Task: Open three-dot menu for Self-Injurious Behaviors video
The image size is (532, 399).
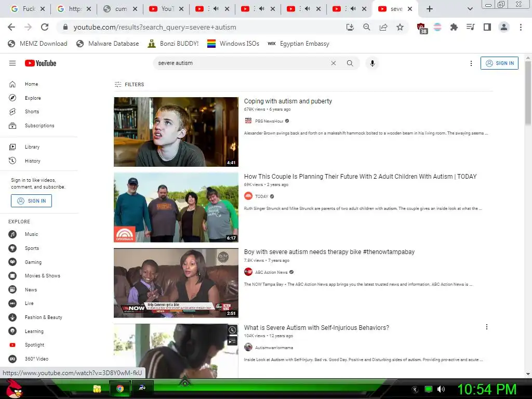Action: [486, 327]
